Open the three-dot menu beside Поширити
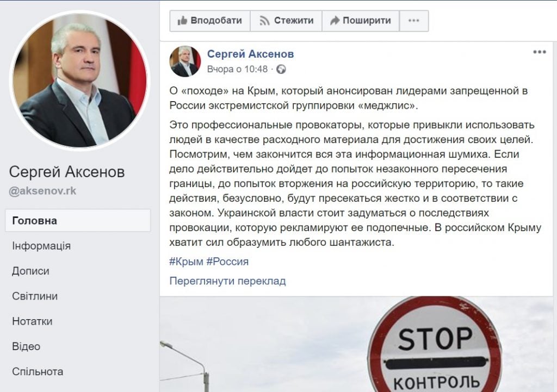This screenshot has height=392, width=557. tap(414, 21)
